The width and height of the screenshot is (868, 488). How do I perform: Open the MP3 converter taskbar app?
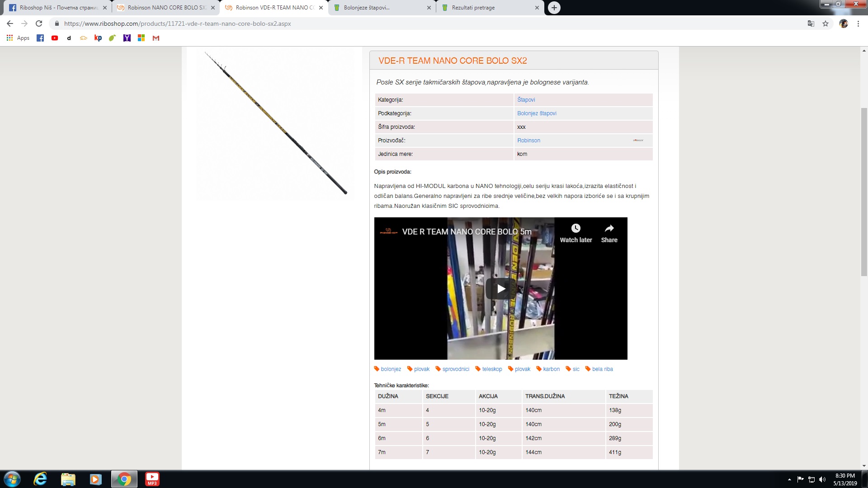152,479
